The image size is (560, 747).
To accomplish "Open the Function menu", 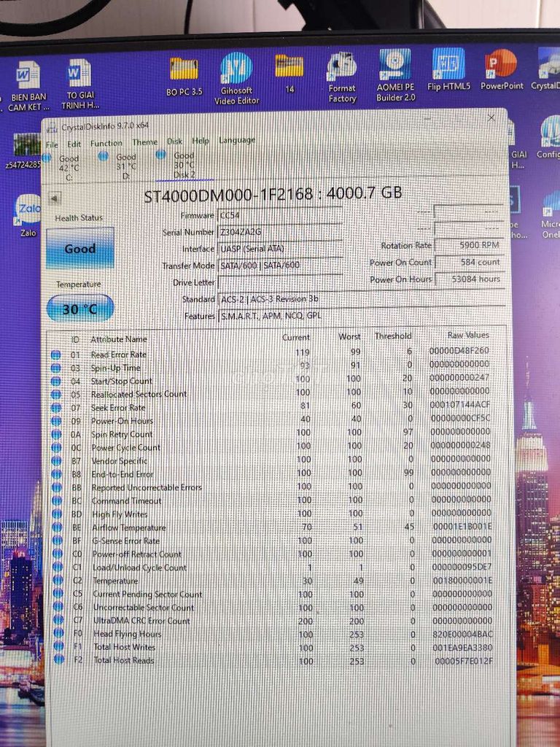I will click(x=106, y=143).
